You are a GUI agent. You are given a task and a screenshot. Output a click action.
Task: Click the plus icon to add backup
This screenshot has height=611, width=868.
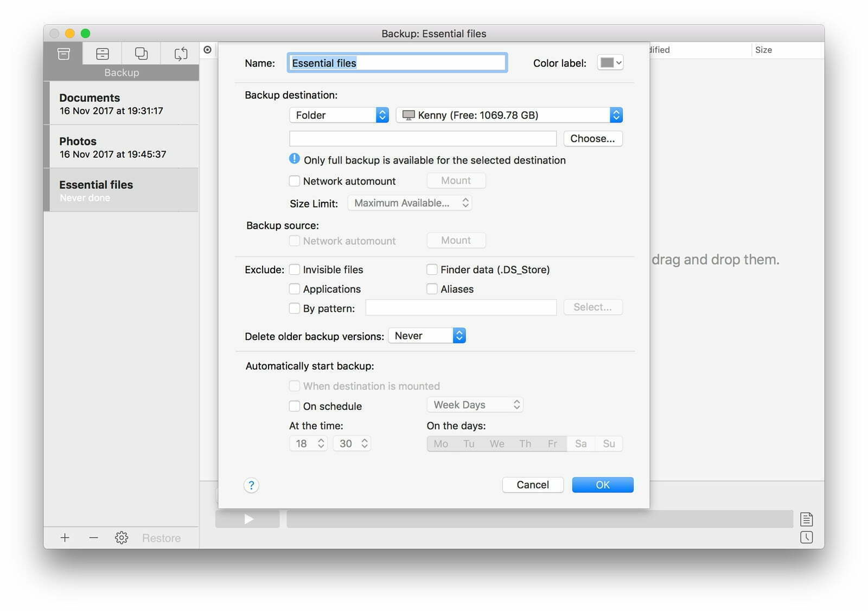[x=65, y=537]
